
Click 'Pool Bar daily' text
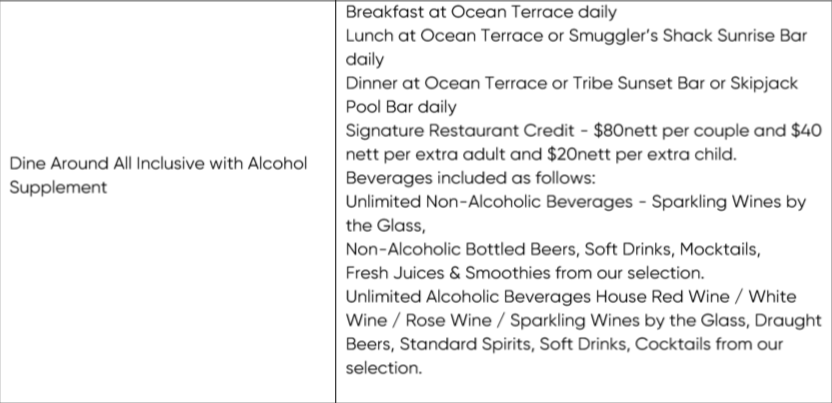pyautogui.click(x=401, y=107)
